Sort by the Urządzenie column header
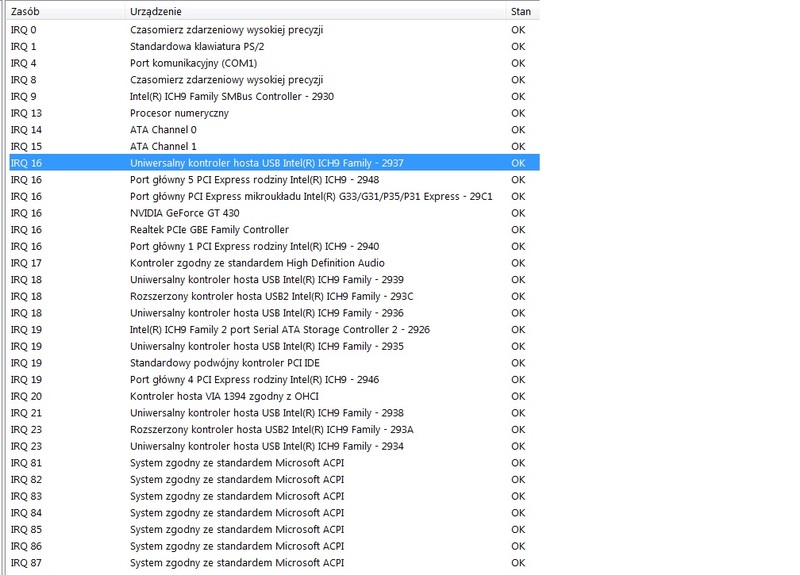This screenshot has height=575, width=800. click(315, 11)
